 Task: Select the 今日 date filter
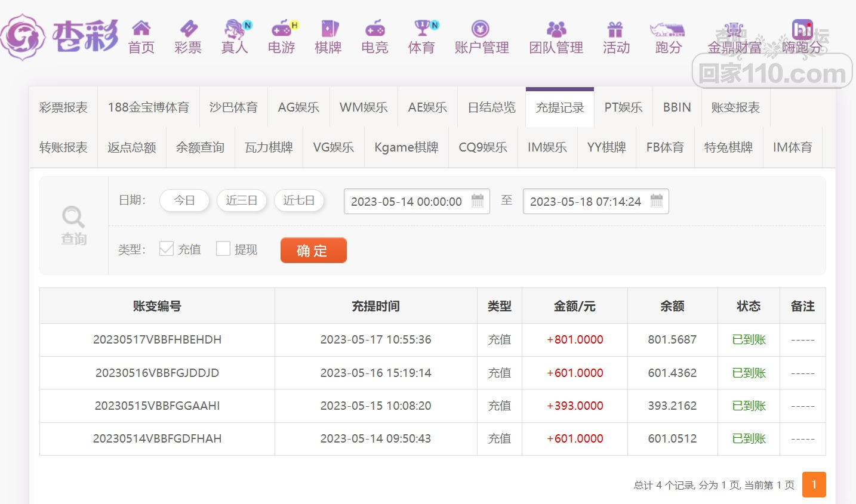[x=184, y=200]
